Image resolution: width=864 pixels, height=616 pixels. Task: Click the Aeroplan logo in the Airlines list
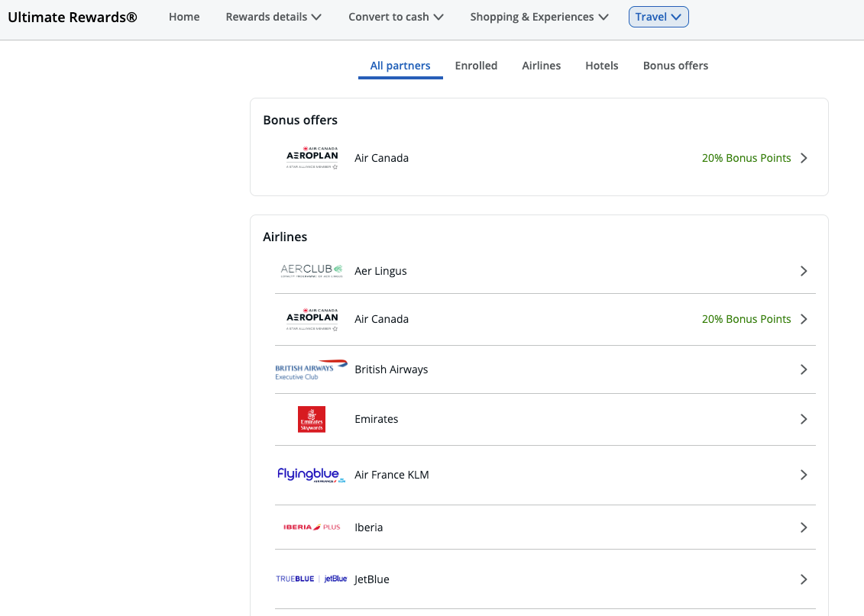click(x=312, y=319)
